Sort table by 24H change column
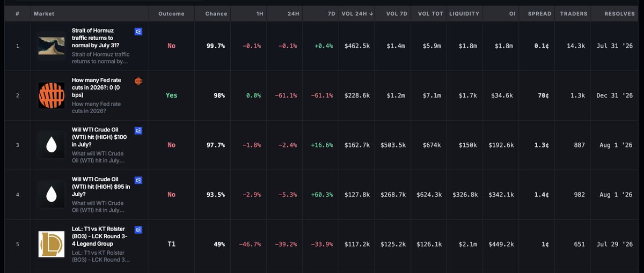 click(x=293, y=13)
